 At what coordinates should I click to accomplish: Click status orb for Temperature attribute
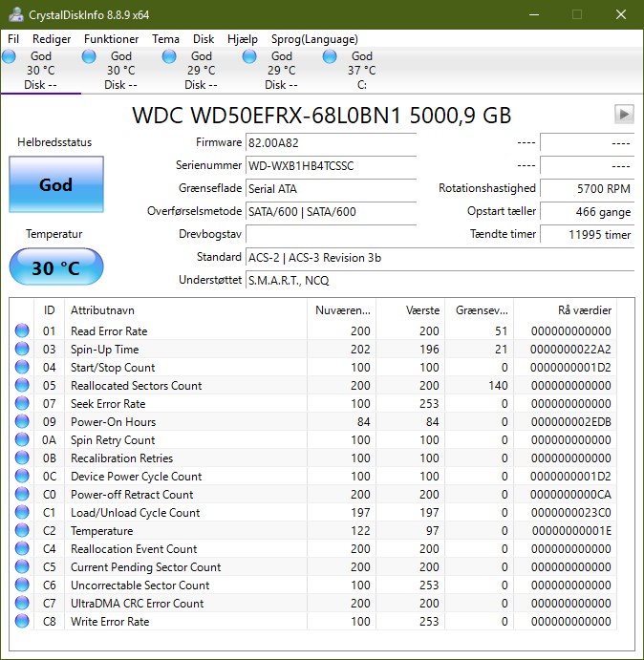pos(22,530)
